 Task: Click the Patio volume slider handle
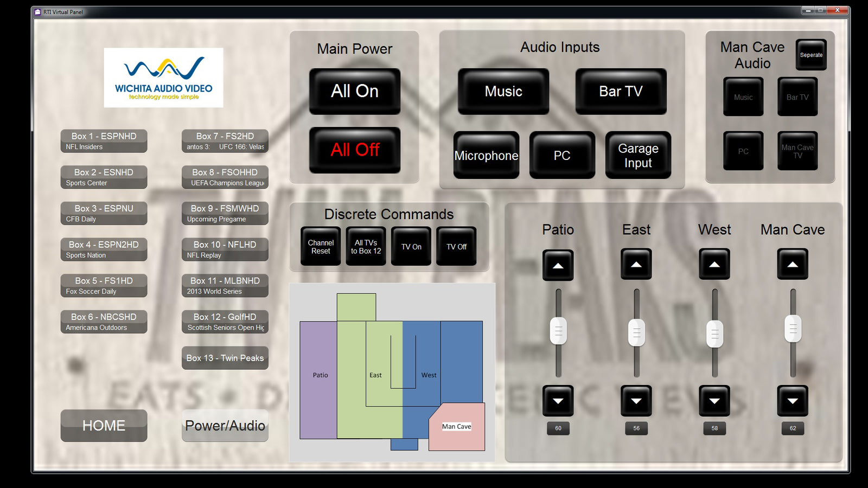558,331
